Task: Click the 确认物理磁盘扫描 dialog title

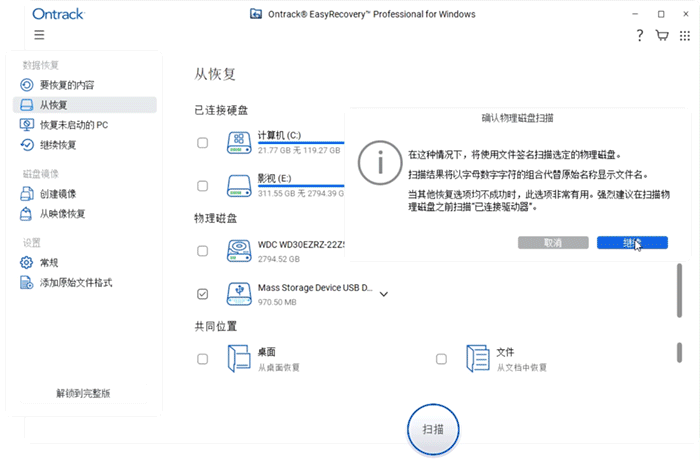Action: click(517, 118)
